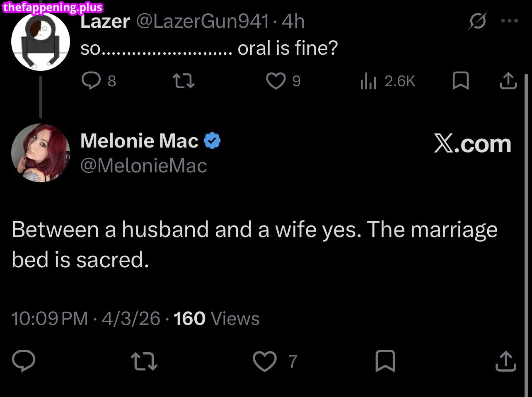
Task: Like Lazer's tweet with heart icon
Action: (276, 81)
